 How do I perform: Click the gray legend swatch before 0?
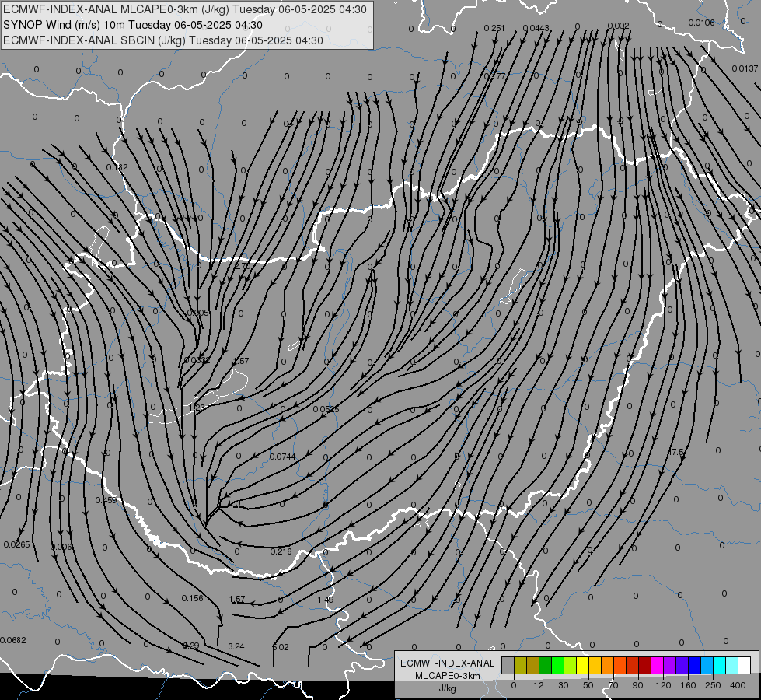pyautogui.click(x=508, y=665)
